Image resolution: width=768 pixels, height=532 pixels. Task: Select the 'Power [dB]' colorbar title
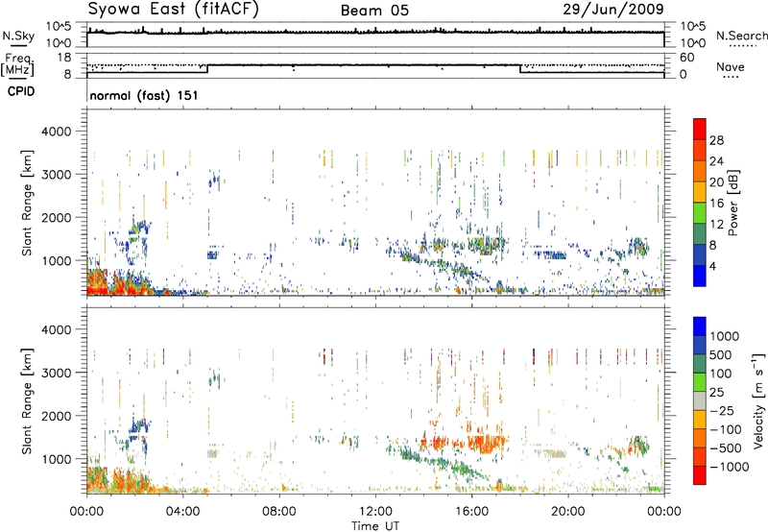click(732, 203)
